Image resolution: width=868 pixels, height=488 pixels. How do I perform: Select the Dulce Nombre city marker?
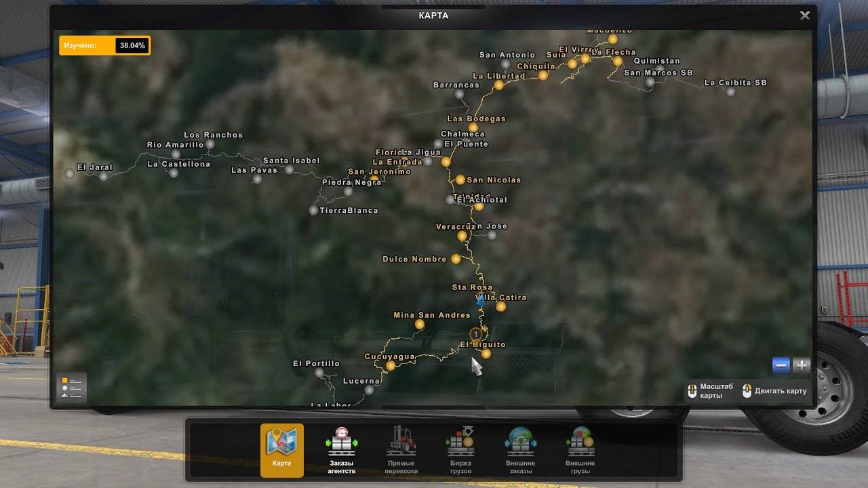(456, 259)
